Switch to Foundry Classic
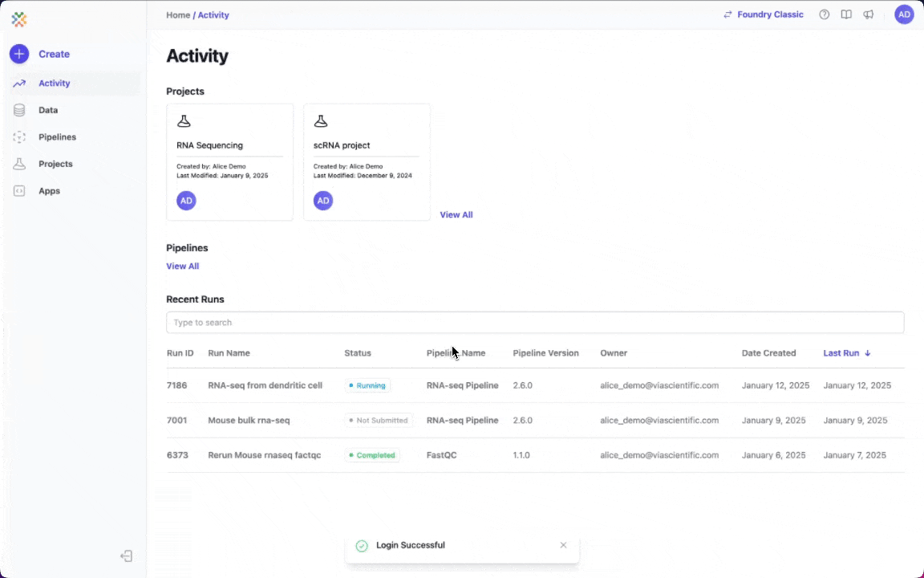The image size is (924, 578). (x=763, y=14)
